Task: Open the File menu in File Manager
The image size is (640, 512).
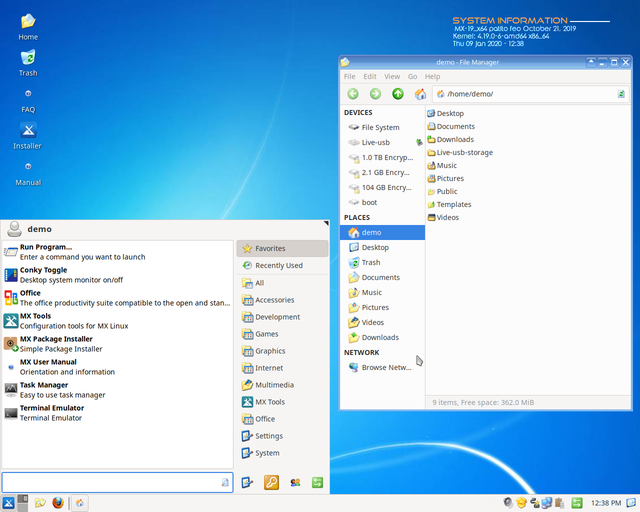Action: coord(349,76)
